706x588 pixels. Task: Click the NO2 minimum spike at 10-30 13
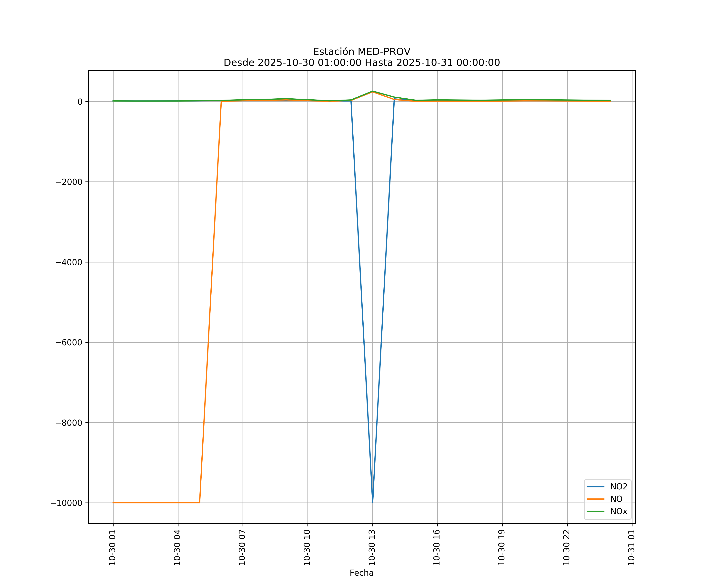click(x=372, y=501)
